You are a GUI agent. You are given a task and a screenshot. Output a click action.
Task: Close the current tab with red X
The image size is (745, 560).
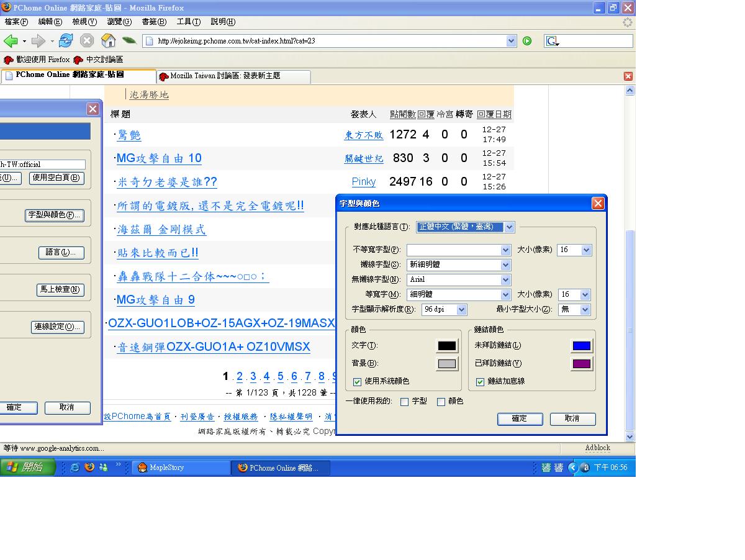pos(628,76)
